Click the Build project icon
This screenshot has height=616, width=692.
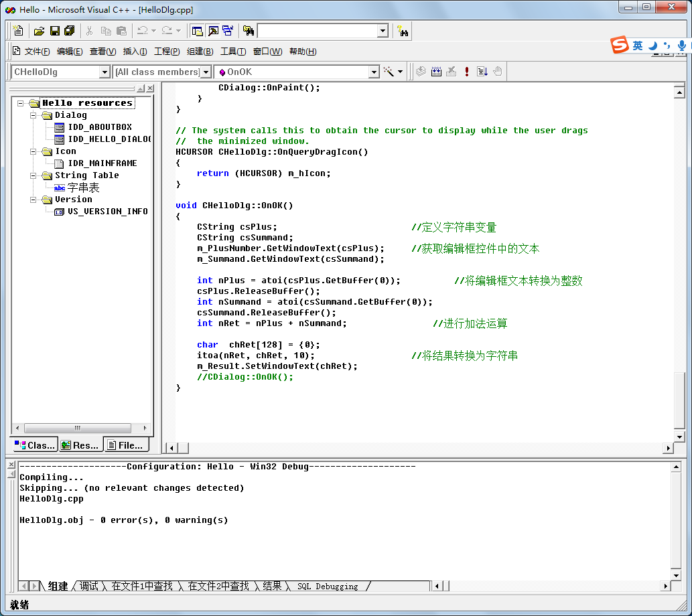click(x=436, y=72)
